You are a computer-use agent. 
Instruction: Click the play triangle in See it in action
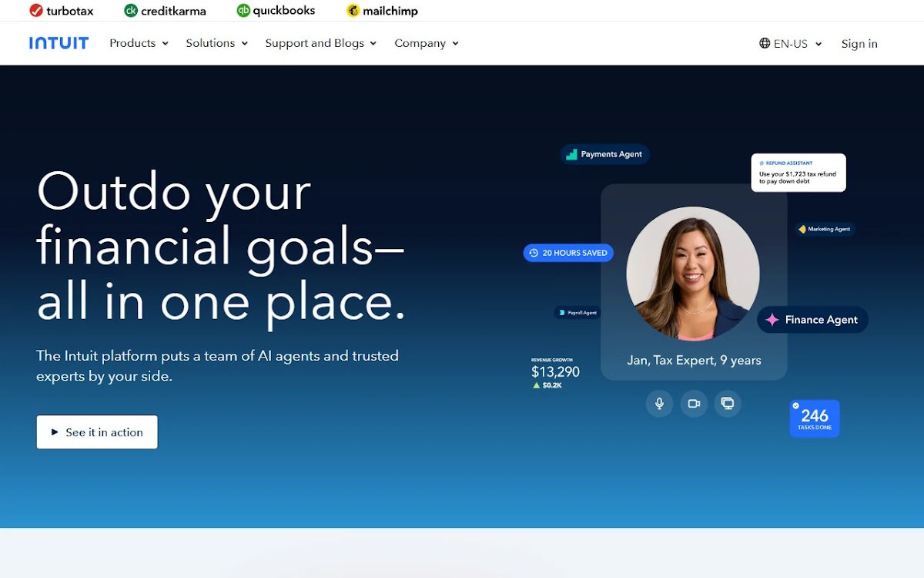[x=55, y=432]
